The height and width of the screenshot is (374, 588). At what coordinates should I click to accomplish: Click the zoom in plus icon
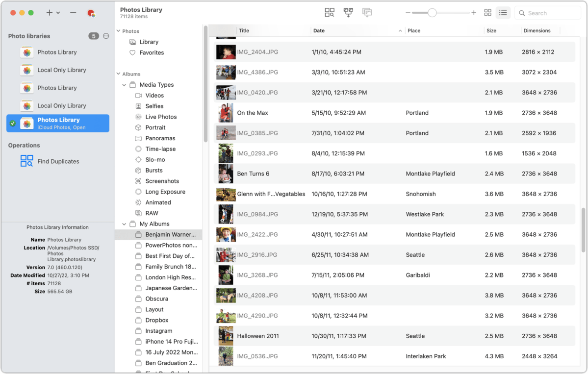pos(474,13)
